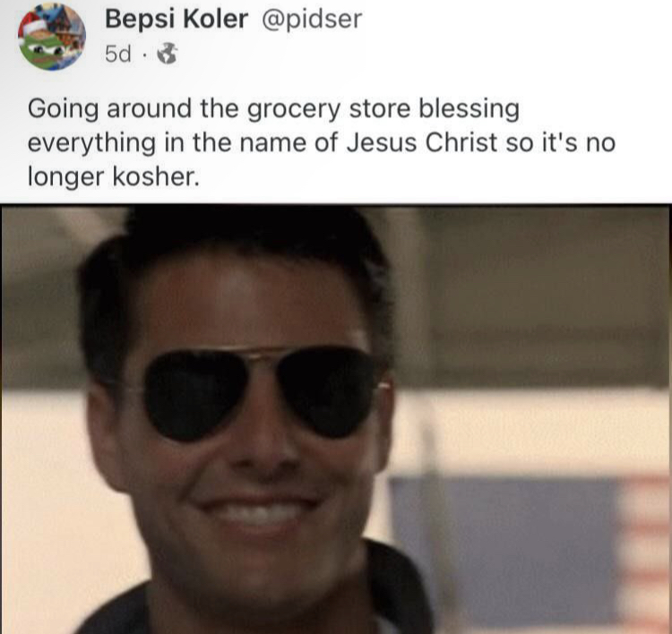672x634 pixels.
Task: Click the frog face in avatar
Action: 44,49
